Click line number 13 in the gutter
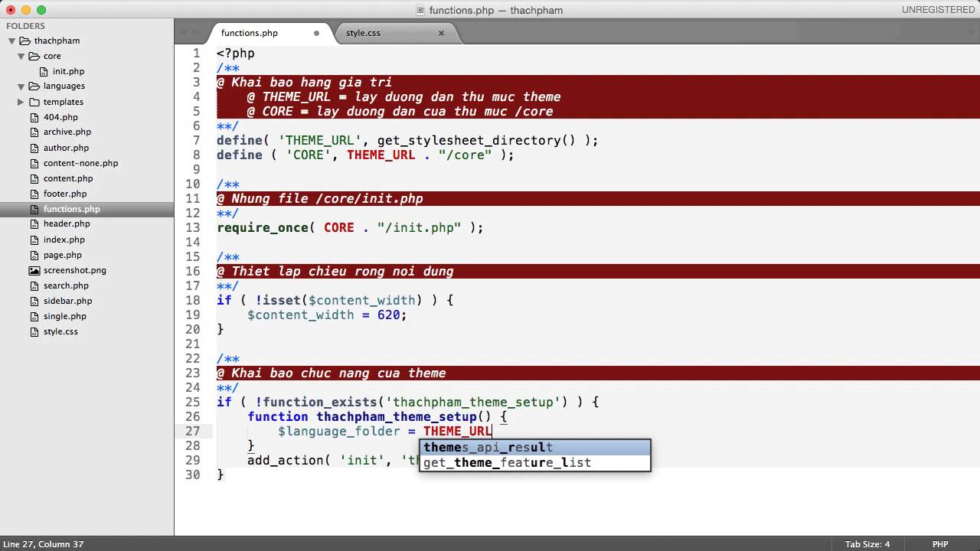The image size is (980, 551). 192,227
